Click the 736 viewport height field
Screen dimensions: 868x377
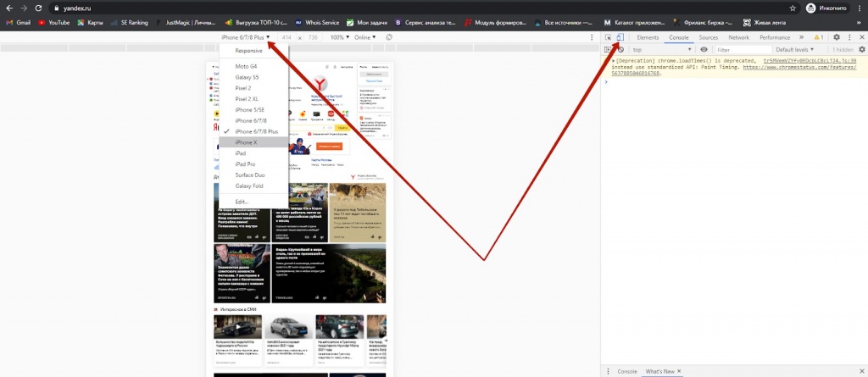(313, 37)
